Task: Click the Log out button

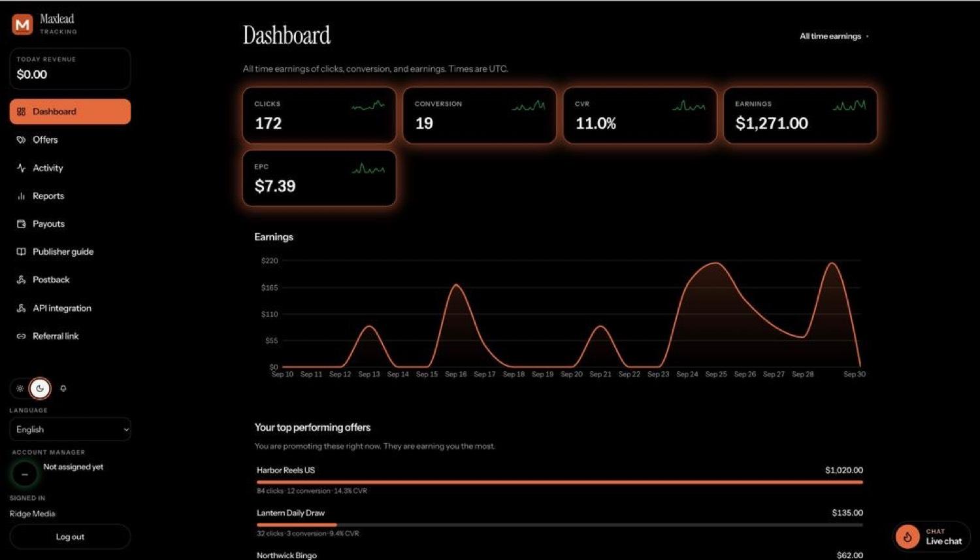Action: [70, 536]
